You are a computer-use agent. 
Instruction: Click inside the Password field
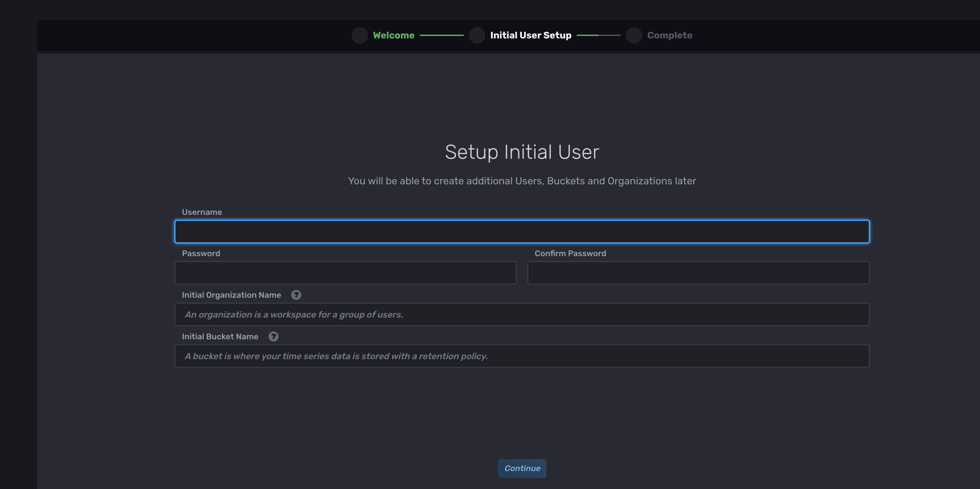(345, 273)
